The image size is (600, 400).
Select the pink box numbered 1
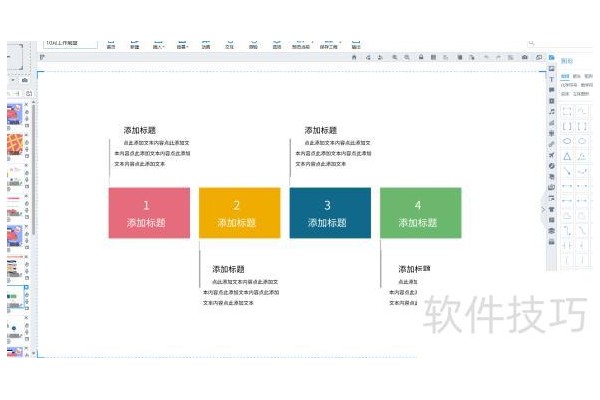149,213
